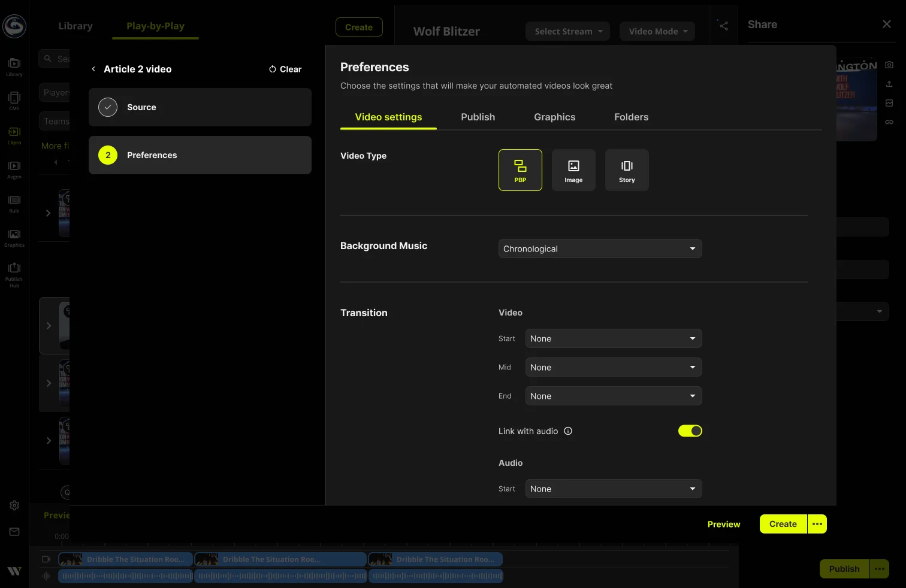Click the camera snapshot icon in Share panel
Image resolution: width=906 pixels, height=588 pixels.
point(889,65)
